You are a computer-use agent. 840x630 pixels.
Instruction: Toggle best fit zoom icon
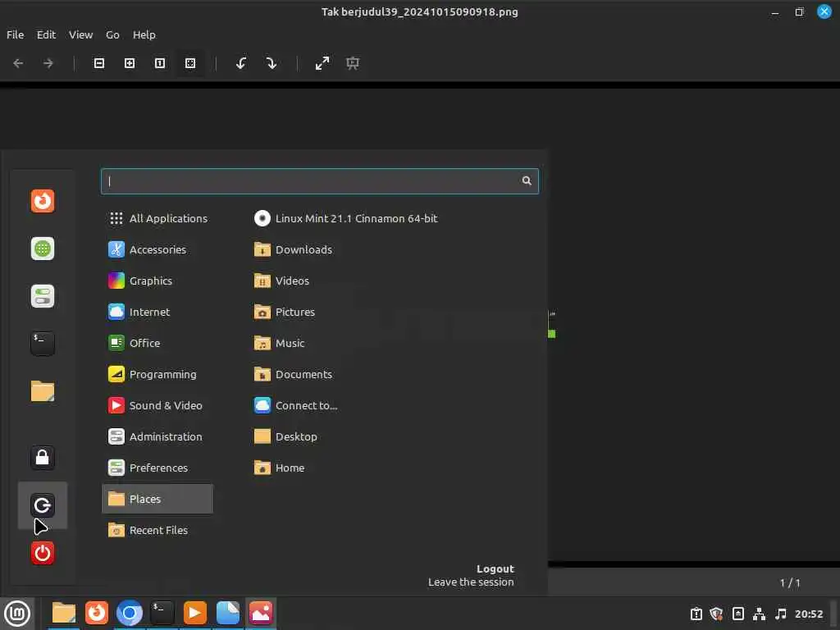[190, 63]
